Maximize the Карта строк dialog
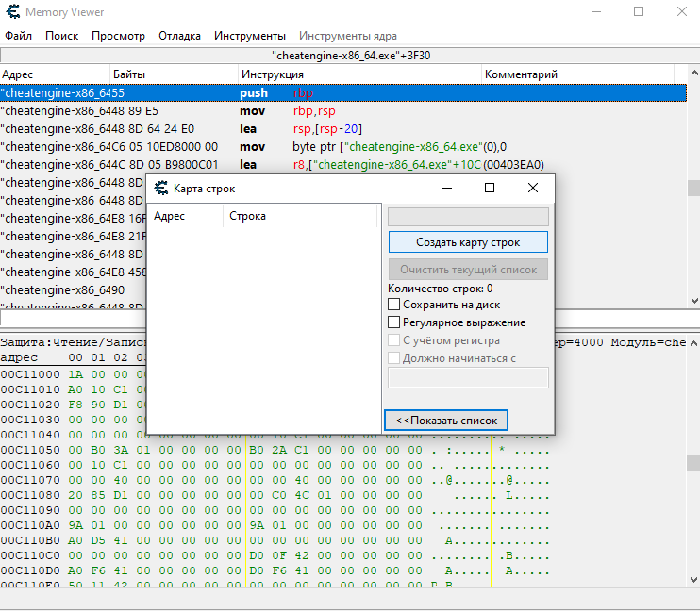 click(x=490, y=188)
